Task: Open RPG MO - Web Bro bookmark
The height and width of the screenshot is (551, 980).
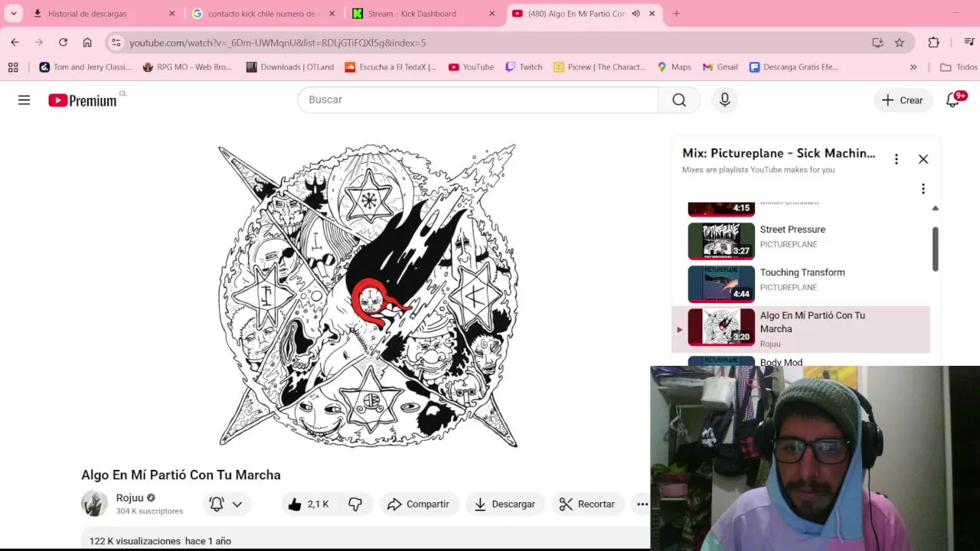Action: pos(188,67)
